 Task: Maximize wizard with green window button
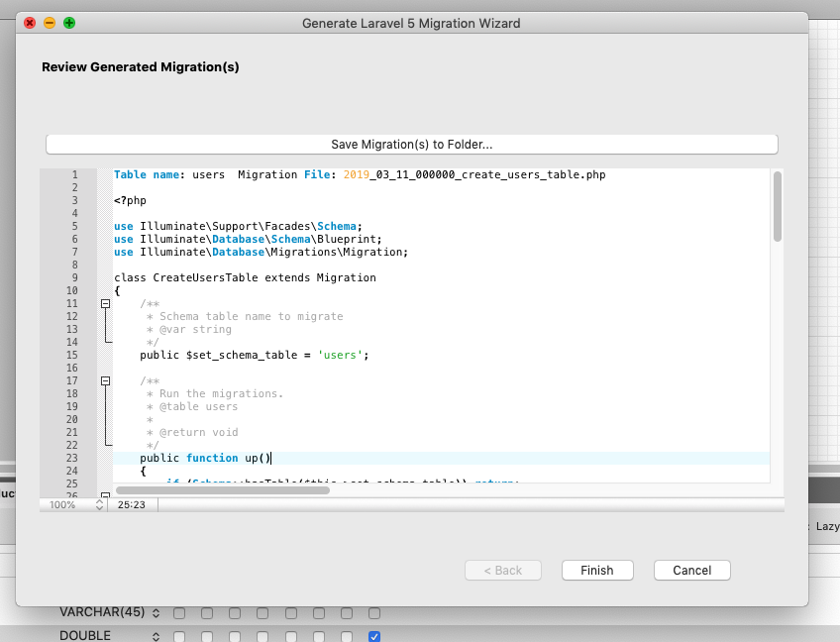69,23
